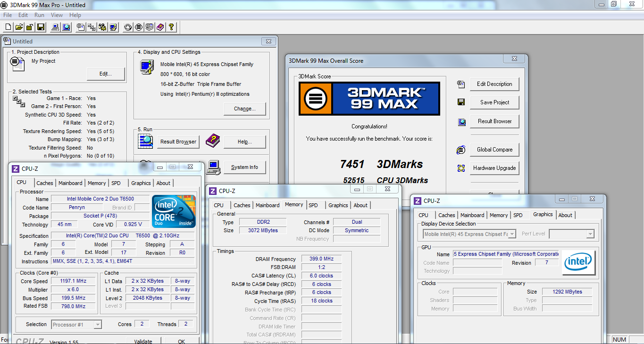The image size is (644, 344).
Task: Click the Change... display settings button
Action: (x=245, y=109)
